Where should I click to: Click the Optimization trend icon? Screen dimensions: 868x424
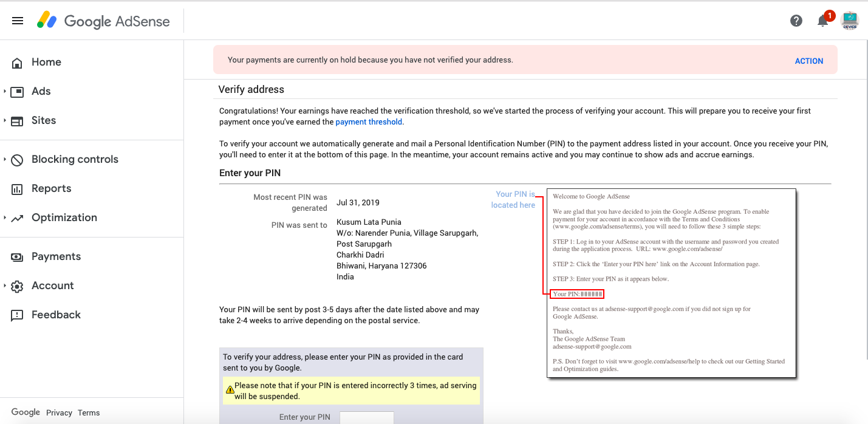tap(17, 218)
